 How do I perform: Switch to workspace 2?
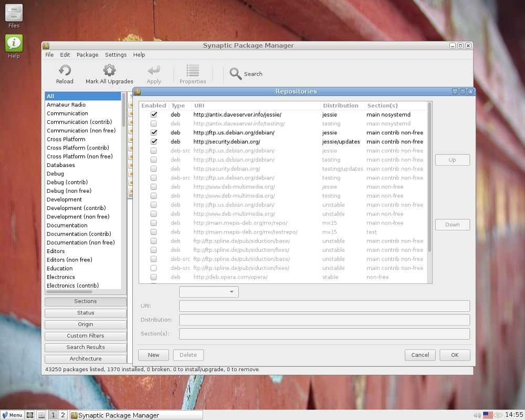pos(62,415)
